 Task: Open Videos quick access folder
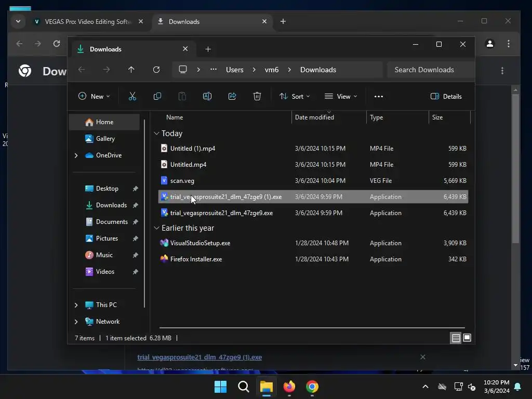tap(105, 272)
